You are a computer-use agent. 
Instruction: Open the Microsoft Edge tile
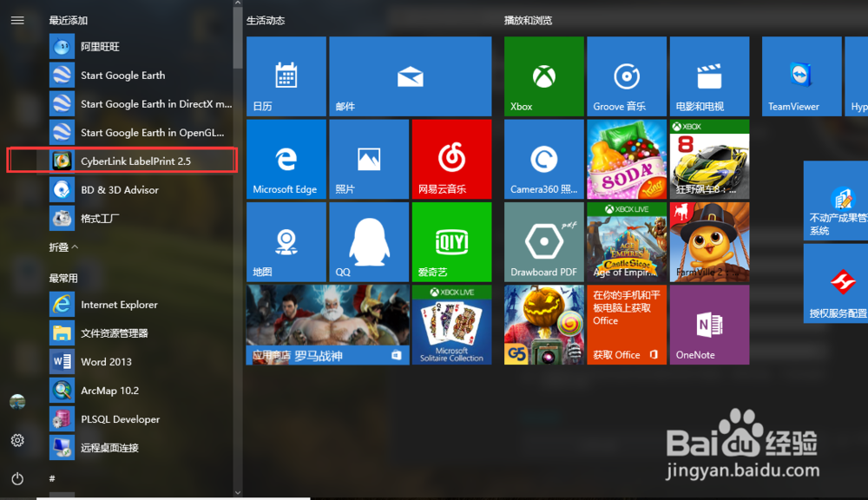point(286,160)
